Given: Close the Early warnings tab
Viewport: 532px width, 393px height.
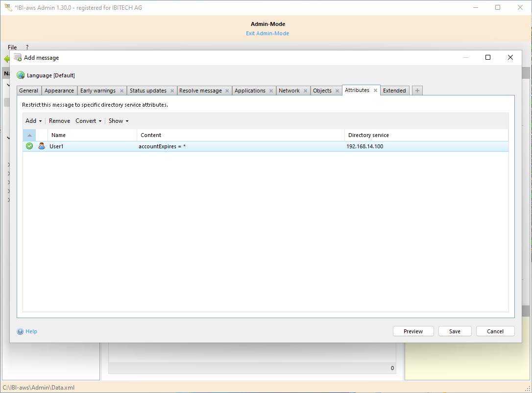Looking at the screenshot, I should (121, 91).
